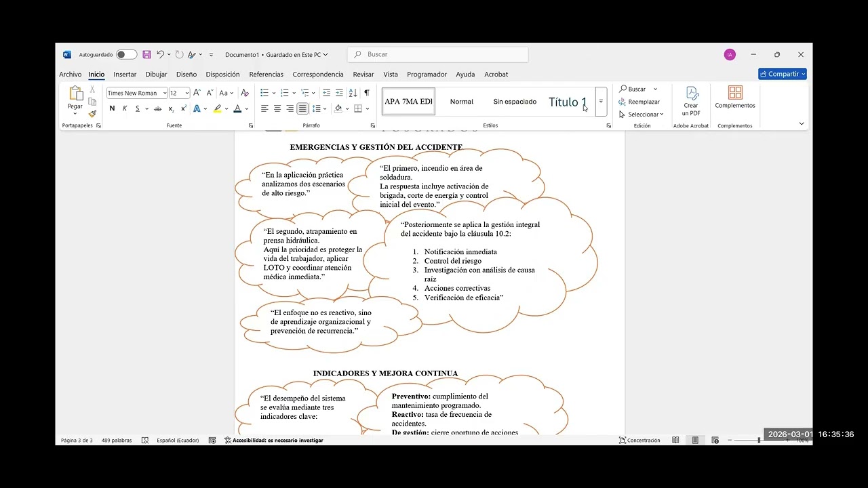Expand the bullet list dropdown arrow
Screen dimensions: 868x488
pyautogui.click(x=274, y=93)
